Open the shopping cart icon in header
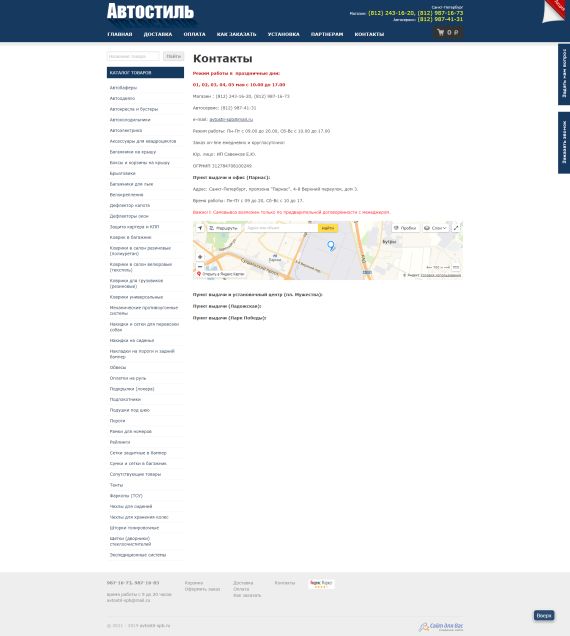Viewport: 570px width, 636px height. point(441,32)
